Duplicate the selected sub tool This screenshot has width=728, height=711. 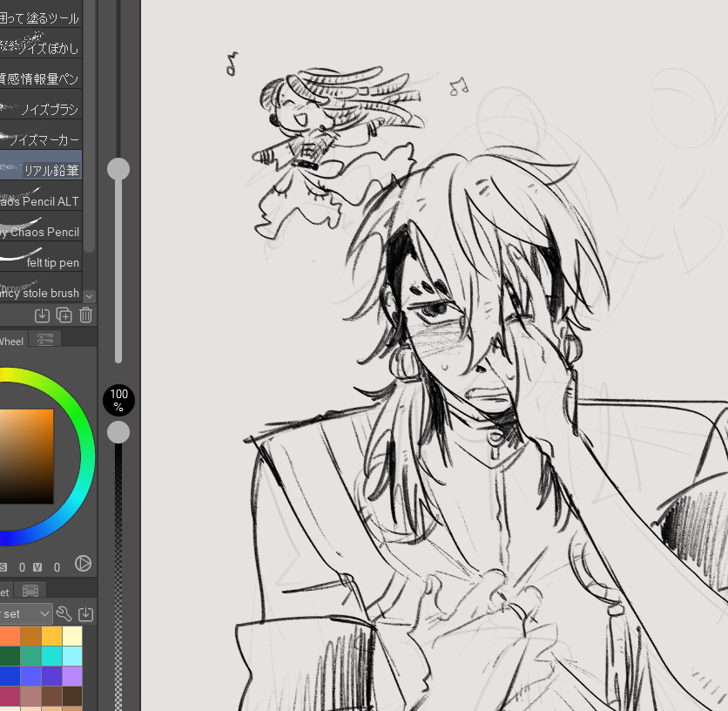tap(64, 315)
